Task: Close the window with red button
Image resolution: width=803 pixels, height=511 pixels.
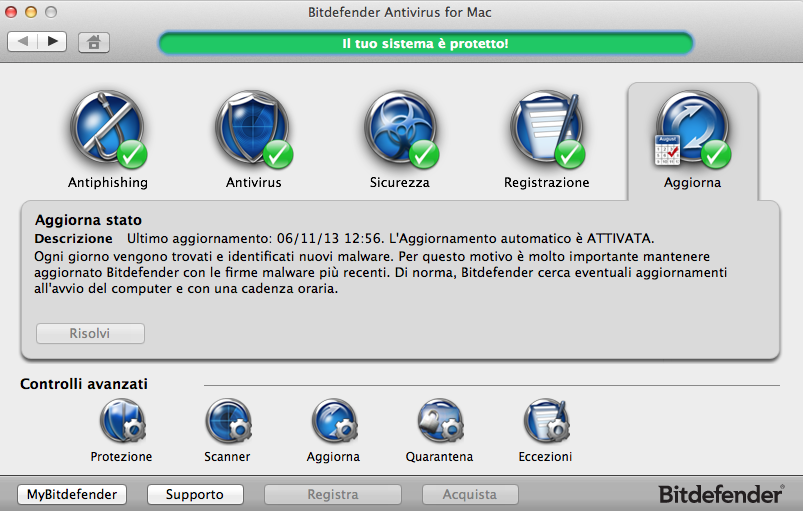Action: point(11,12)
